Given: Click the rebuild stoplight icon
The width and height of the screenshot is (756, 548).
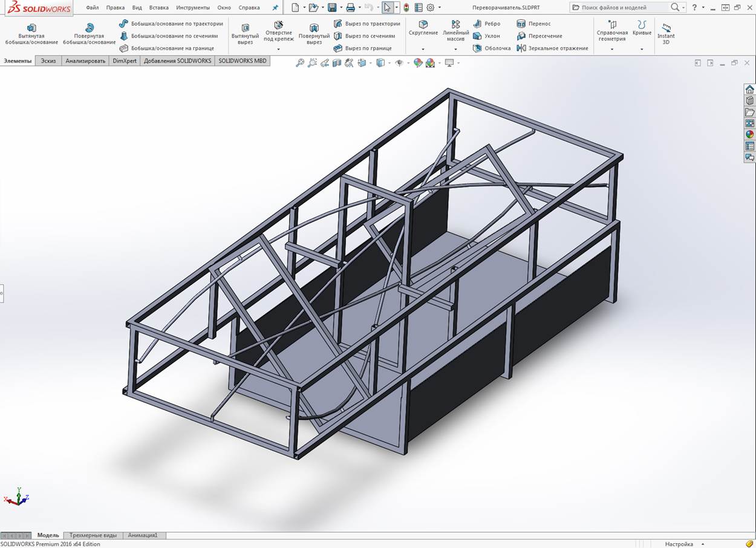Looking at the screenshot, I should [406, 8].
